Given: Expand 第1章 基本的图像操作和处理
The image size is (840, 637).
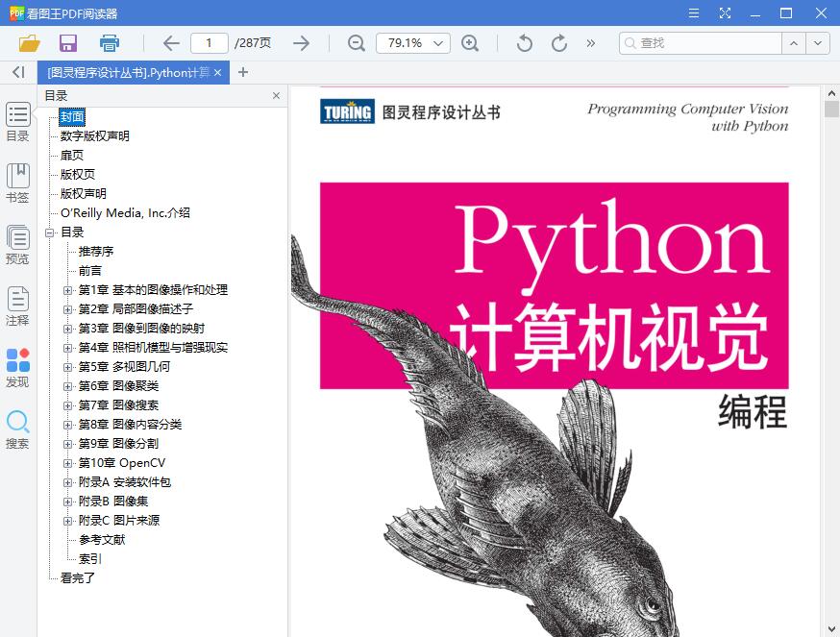Looking at the screenshot, I should click(x=67, y=290).
